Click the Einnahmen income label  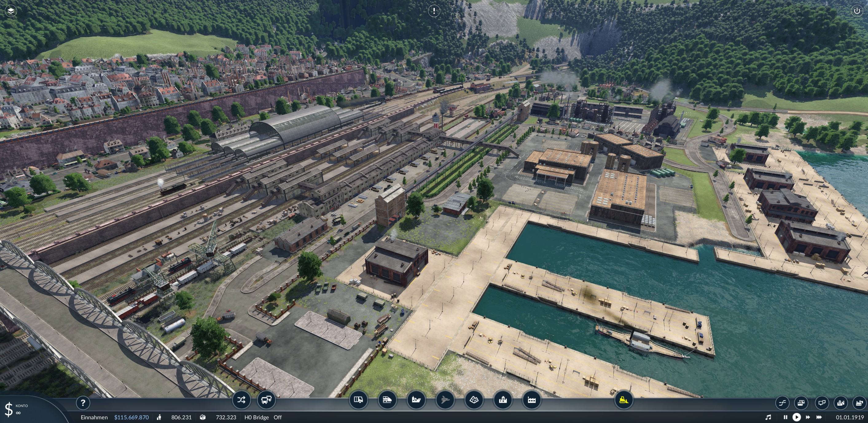(94, 417)
